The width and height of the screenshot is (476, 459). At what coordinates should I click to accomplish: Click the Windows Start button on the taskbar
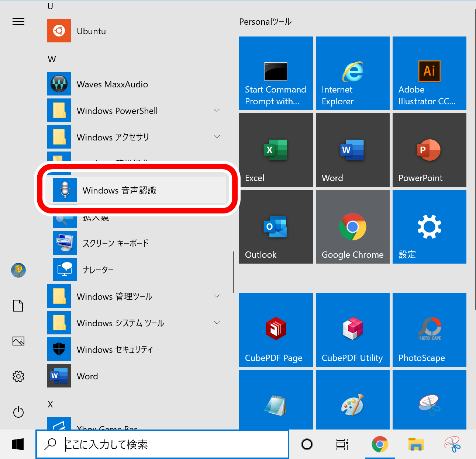[18, 444]
